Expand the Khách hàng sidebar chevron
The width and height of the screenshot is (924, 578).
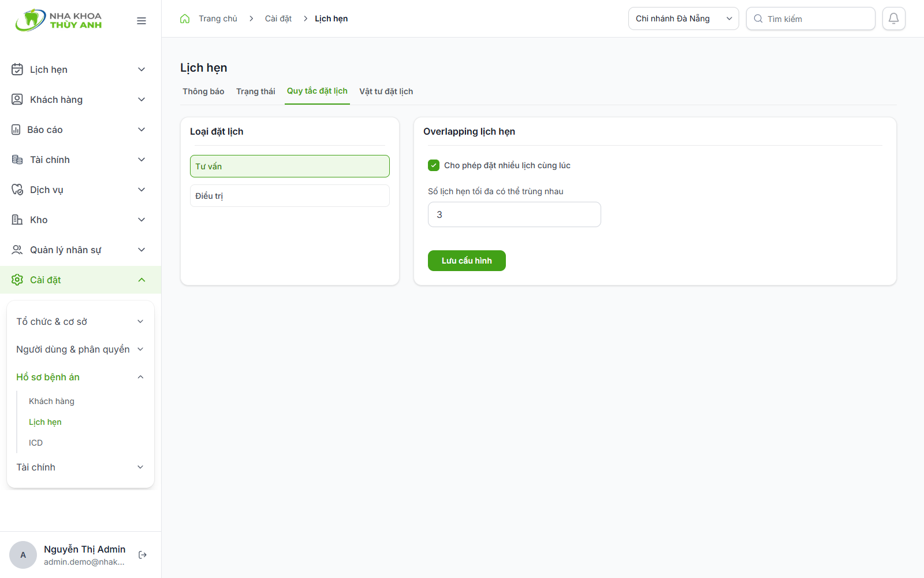(x=141, y=99)
